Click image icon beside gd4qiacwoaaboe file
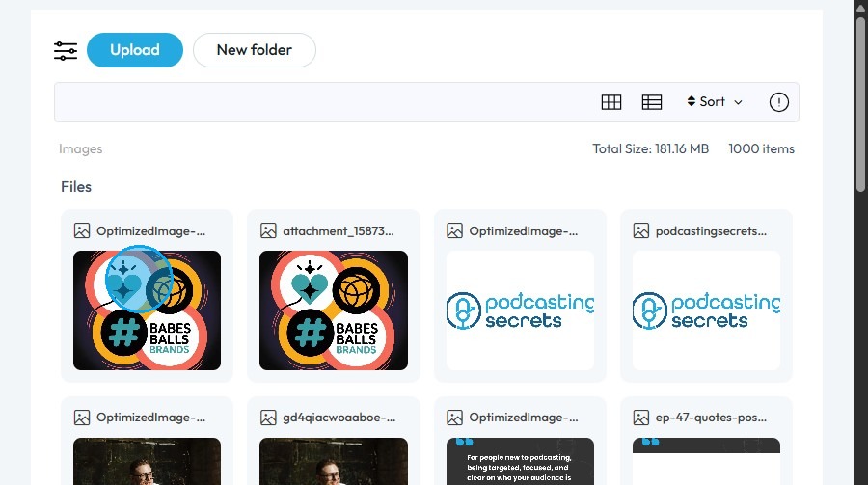 click(268, 418)
